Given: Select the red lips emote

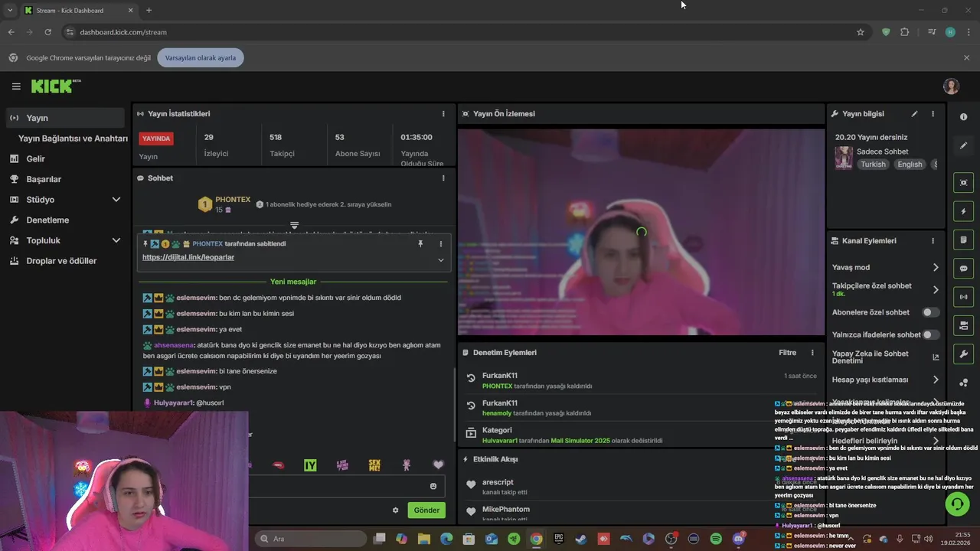Looking at the screenshot, I should 279,465.
